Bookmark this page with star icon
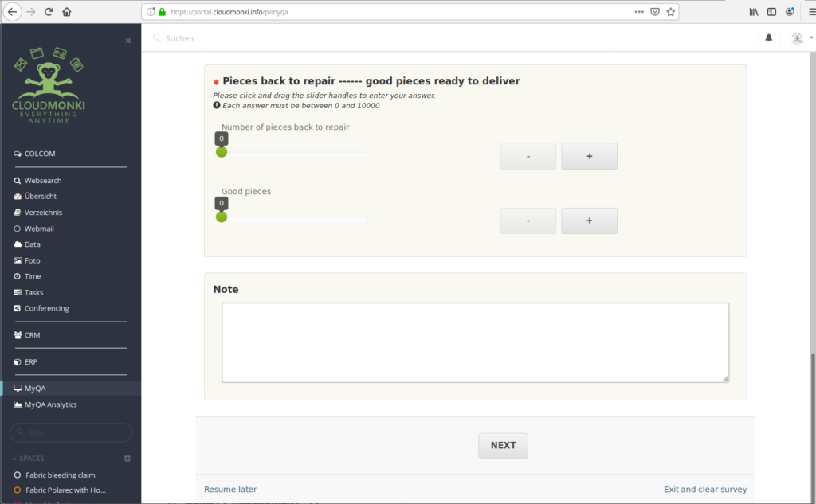This screenshot has width=816, height=504. point(671,12)
